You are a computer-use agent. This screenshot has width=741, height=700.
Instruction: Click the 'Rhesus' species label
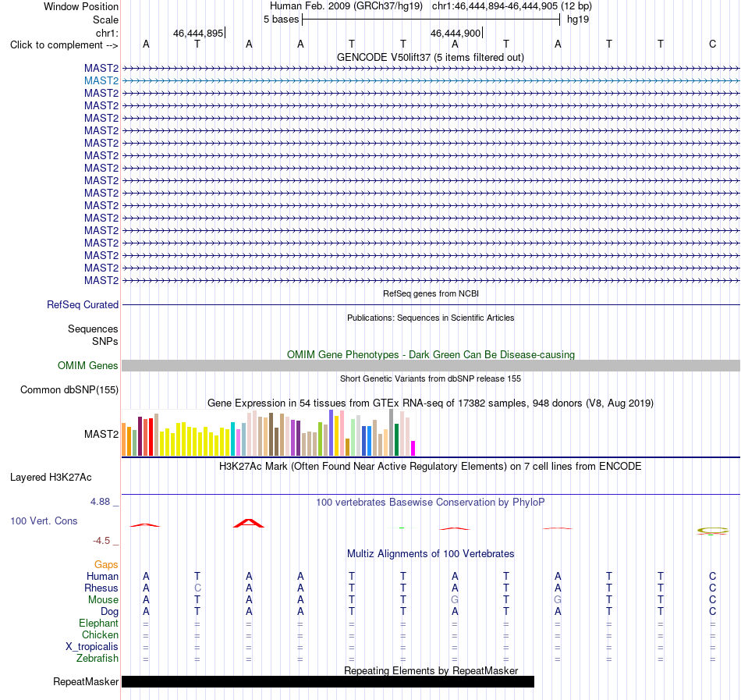101,588
